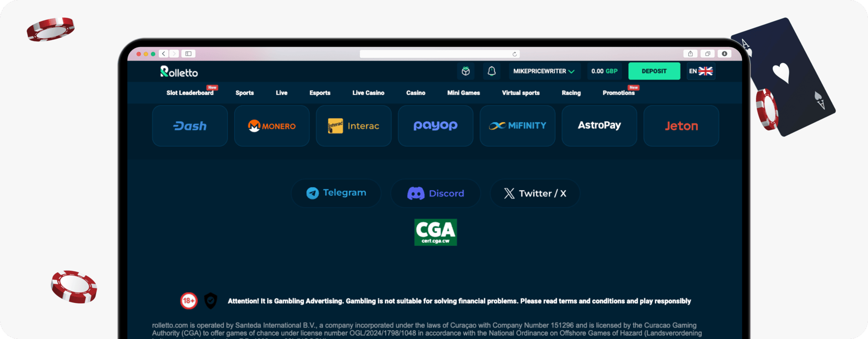Open the EN language selector
Viewport: 868px width, 339px height.
point(701,71)
